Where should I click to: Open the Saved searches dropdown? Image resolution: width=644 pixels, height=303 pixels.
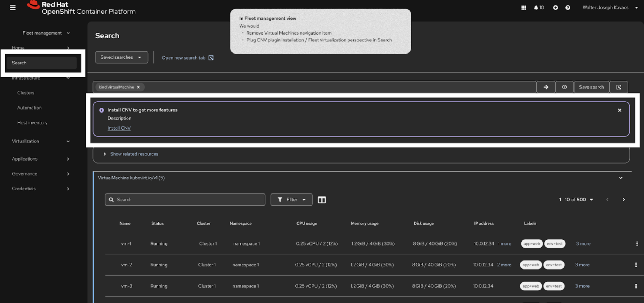121,57
